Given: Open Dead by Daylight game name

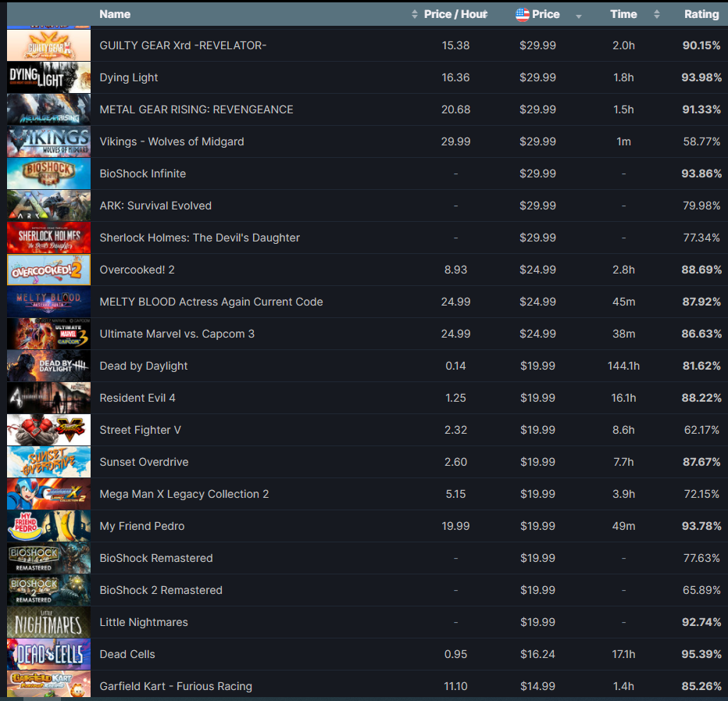Looking at the screenshot, I should pos(144,366).
